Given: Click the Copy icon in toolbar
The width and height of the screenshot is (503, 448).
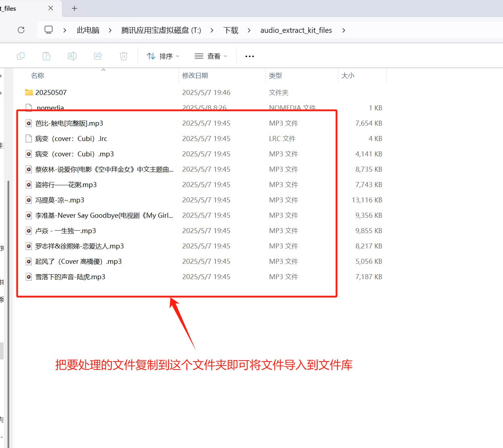Looking at the screenshot, I should click(21, 56).
